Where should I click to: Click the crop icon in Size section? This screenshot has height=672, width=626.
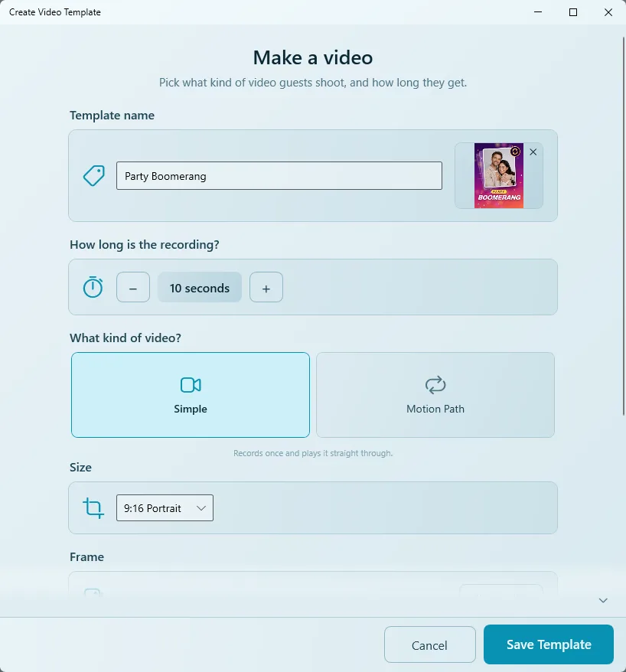tap(93, 508)
